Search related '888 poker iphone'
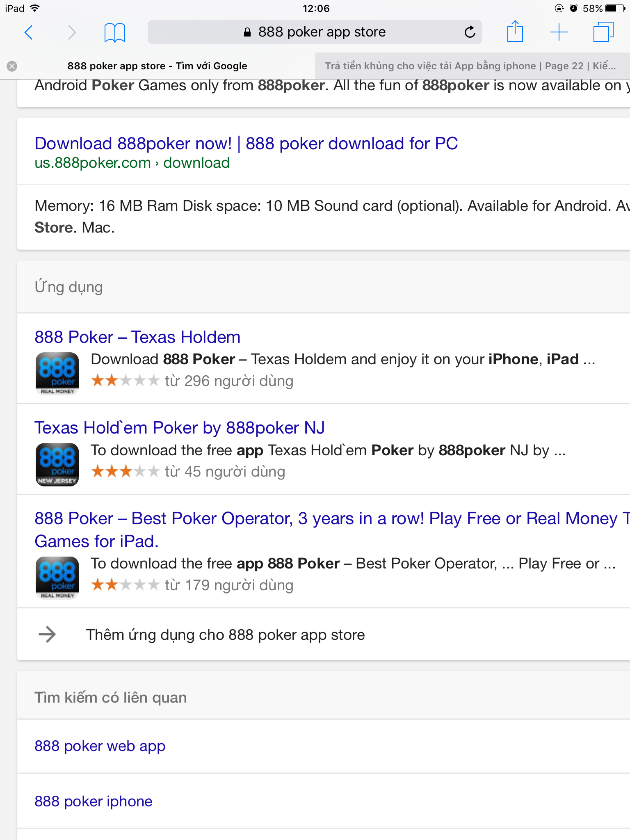 click(x=94, y=801)
